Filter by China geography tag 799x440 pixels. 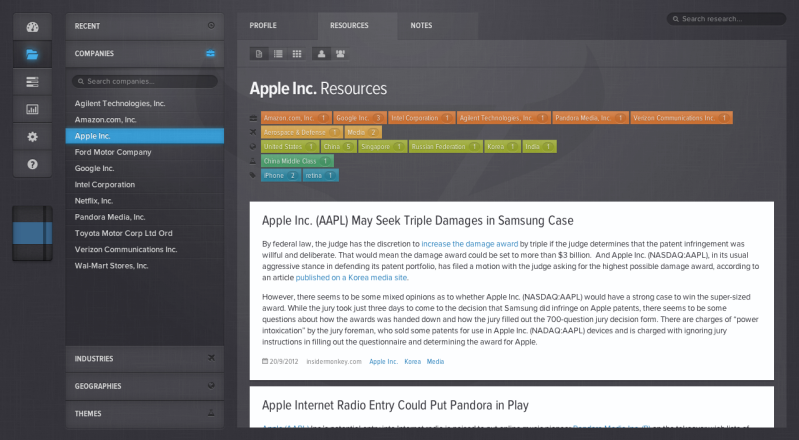pos(338,146)
